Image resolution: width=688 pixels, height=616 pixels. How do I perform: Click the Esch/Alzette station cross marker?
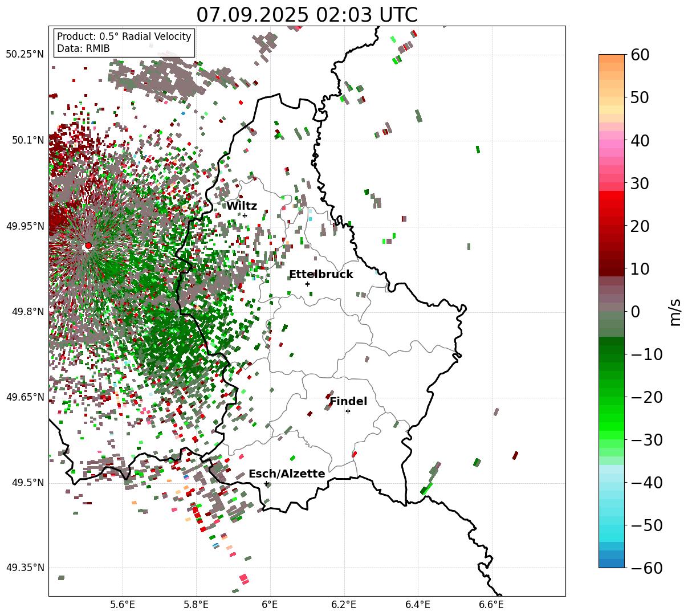(x=266, y=483)
